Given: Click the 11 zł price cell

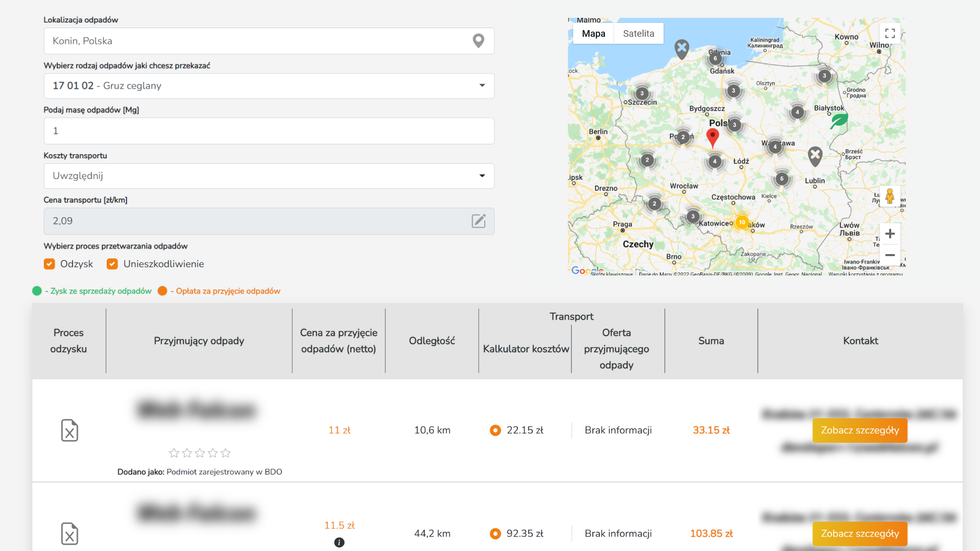Looking at the screenshot, I should click(339, 430).
